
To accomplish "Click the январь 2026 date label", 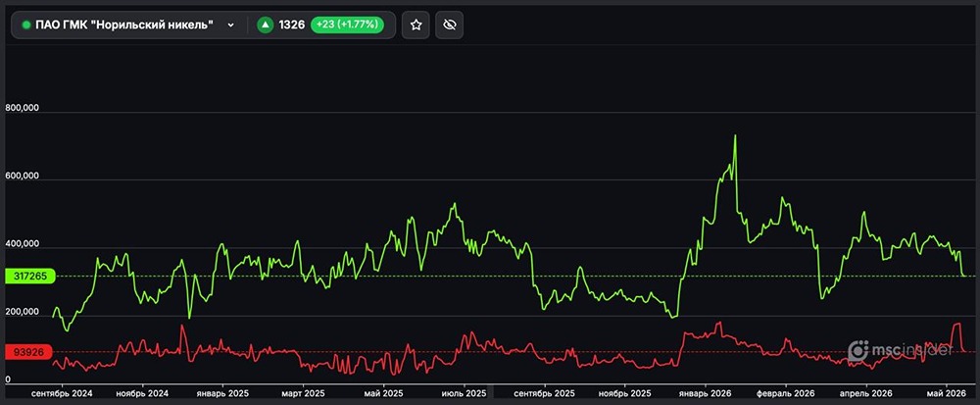I will (707, 394).
